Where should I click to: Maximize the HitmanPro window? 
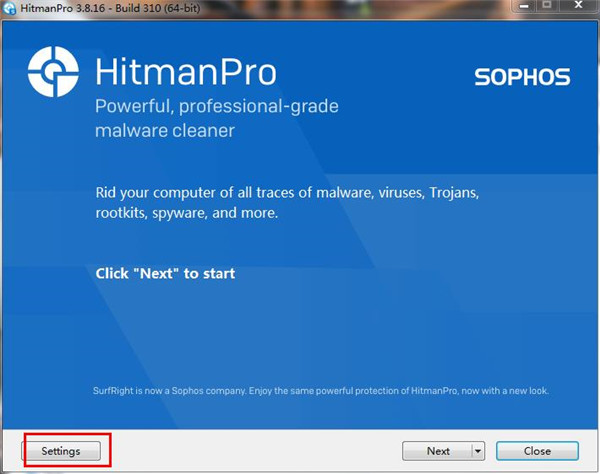coord(547,6)
